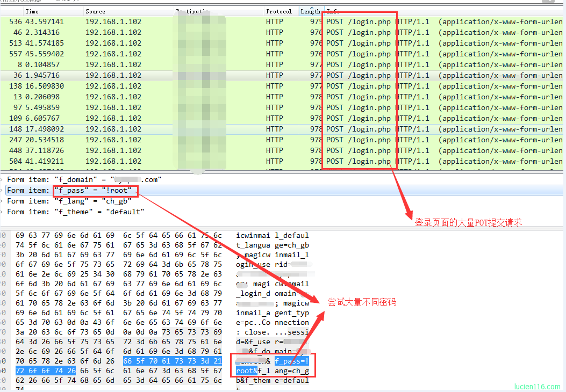566x392 pixels.
Task: Select packet 148 at time 17.498092
Action: 282,129
